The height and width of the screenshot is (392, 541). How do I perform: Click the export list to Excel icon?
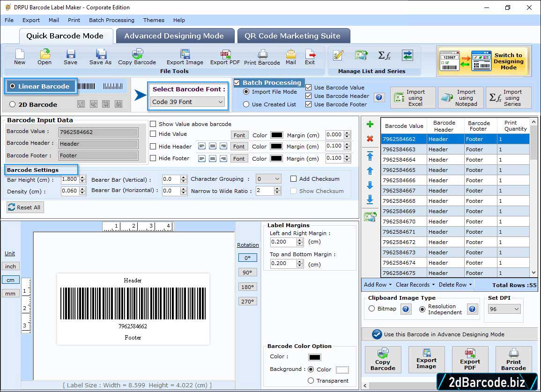(370, 217)
